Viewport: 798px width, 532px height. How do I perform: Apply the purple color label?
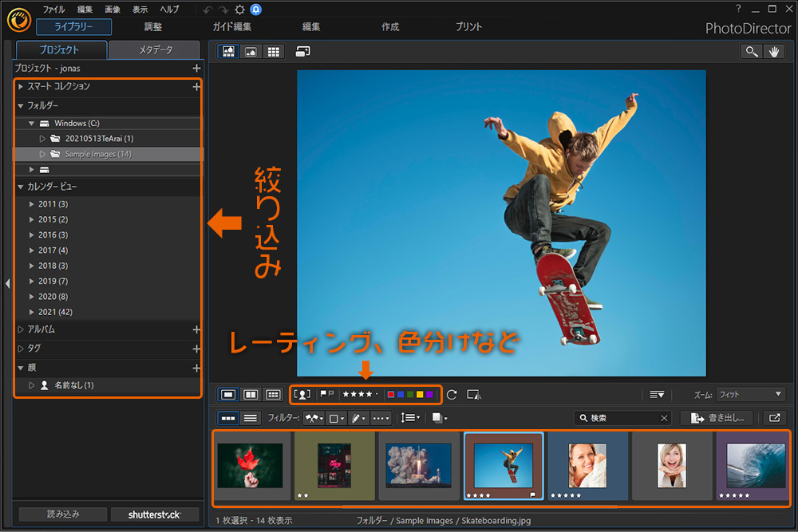point(429,394)
